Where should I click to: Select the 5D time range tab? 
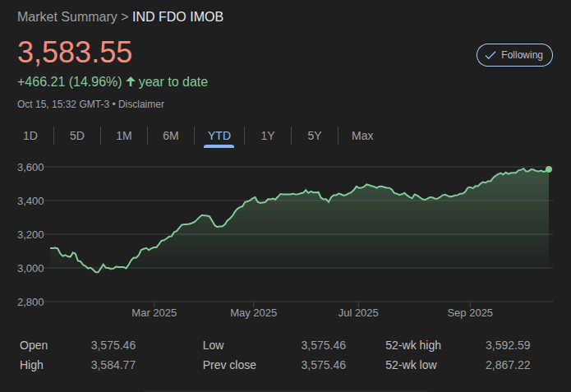pyautogui.click(x=77, y=136)
